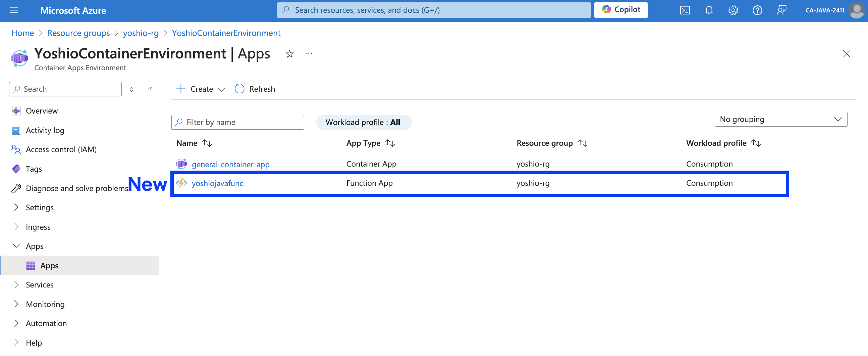Go to yoshio-rg breadcrumb
Image resolution: width=868 pixels, height=356 pixels.
141,33
